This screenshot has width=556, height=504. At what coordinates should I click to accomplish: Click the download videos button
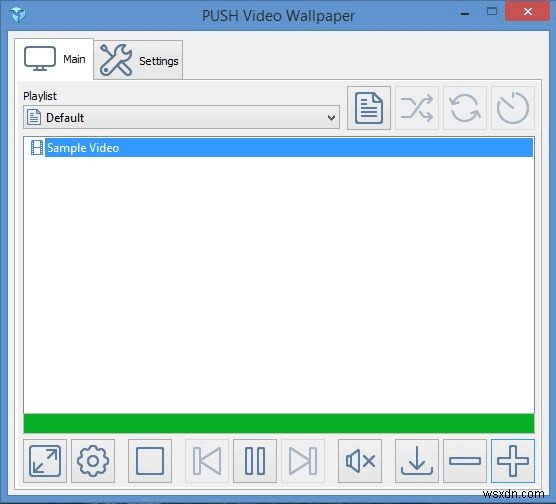[417, 461]
